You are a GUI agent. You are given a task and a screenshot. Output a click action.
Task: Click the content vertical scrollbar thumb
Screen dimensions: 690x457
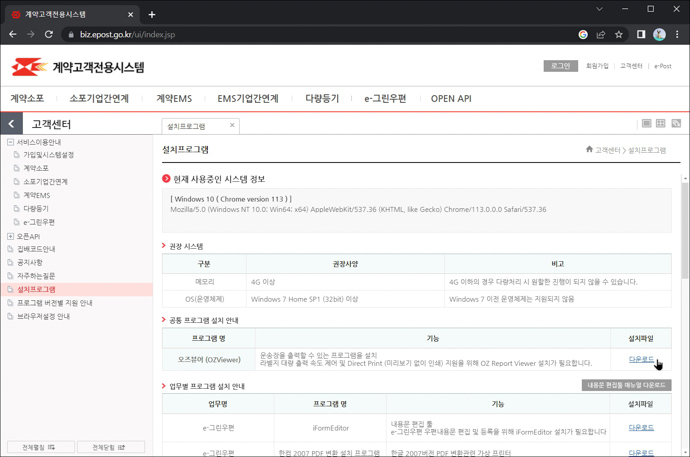tap(684, 230)
